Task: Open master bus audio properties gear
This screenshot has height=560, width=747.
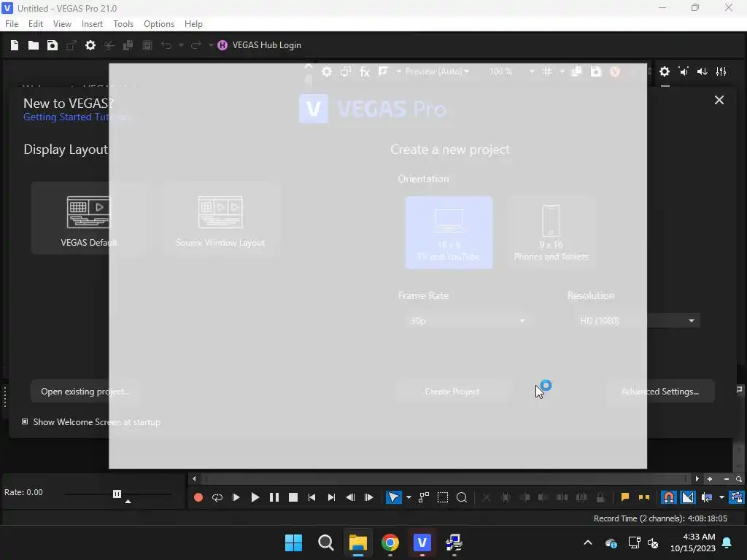Action: click(665, 71)
